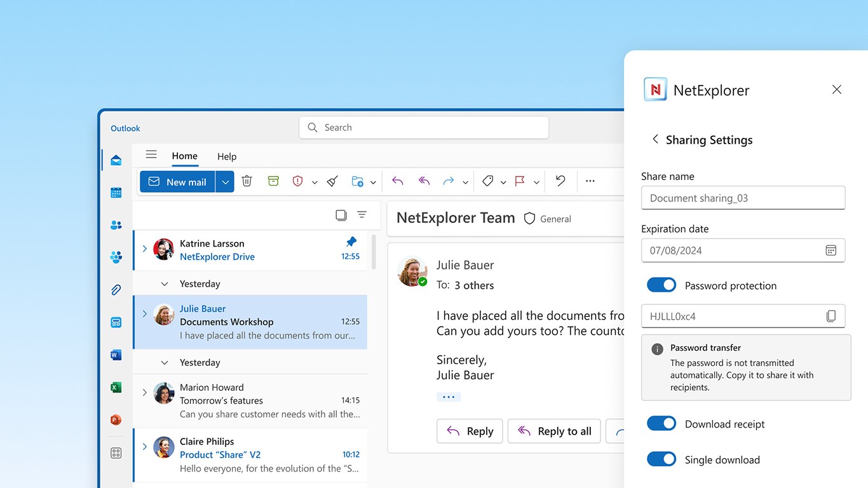The image size is (868, 488).
Task: Open the Tomorrow's features email
Action: 250,400
